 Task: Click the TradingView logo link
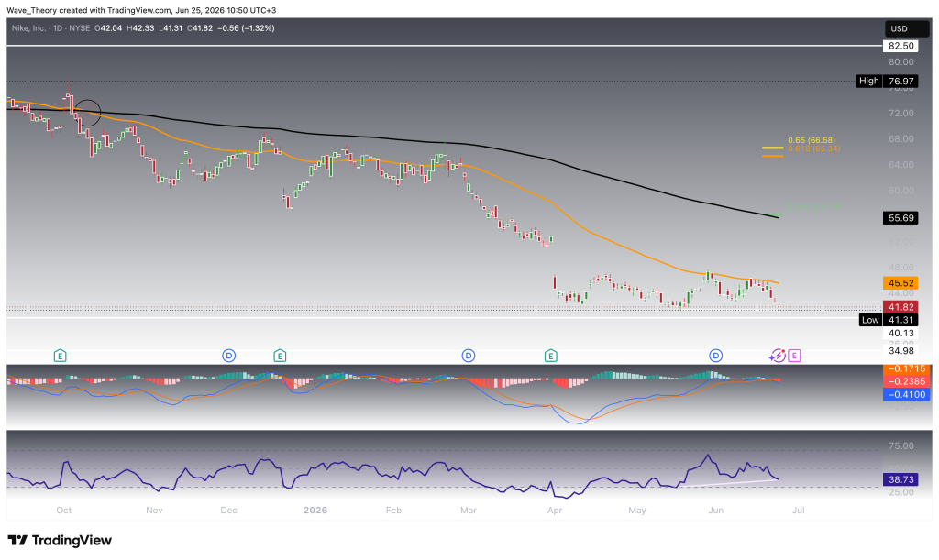click(x=60, y=540)
